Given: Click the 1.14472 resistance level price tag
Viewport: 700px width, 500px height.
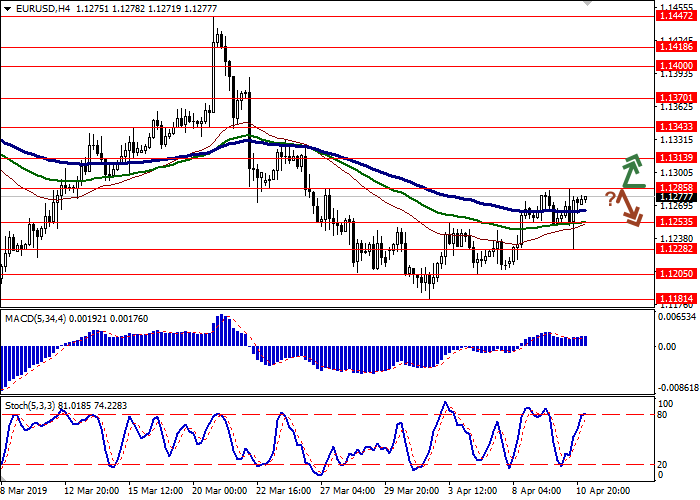Looking at the screenshot, I should pyautogui.click(x=675, y=16).
